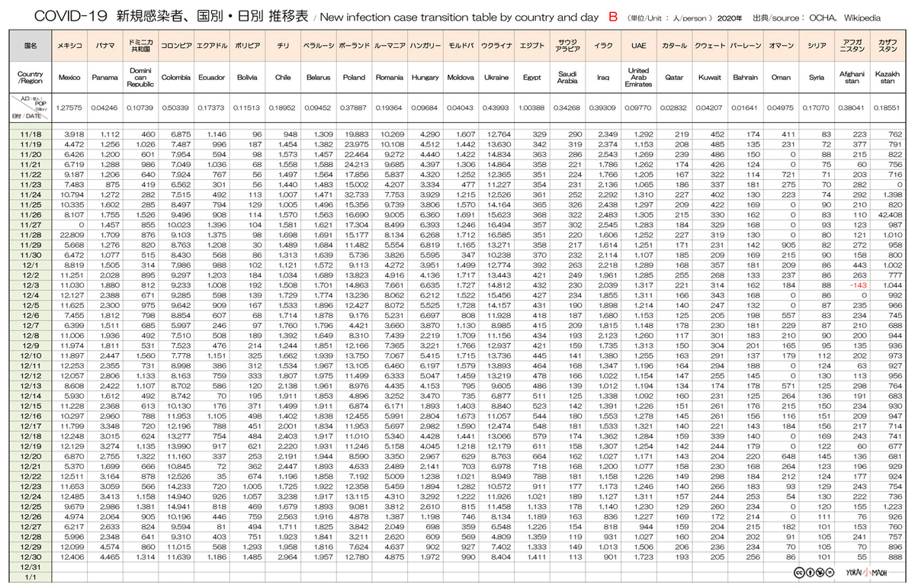Viewport: 915px width, 588px height.
Task: Select the 12/25 date row label
Action: pos(30,506)
